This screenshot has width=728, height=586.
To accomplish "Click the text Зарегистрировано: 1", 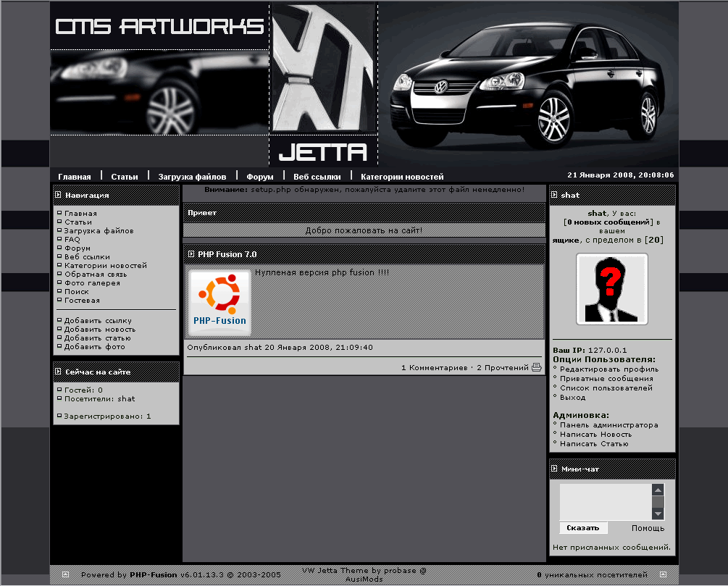I will click(x=107, y=417).
